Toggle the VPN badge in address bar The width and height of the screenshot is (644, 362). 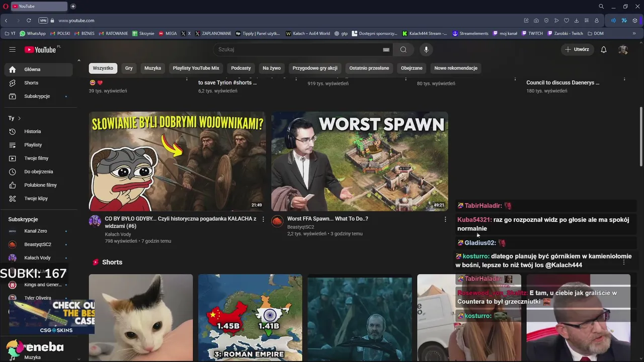(43, 21)
